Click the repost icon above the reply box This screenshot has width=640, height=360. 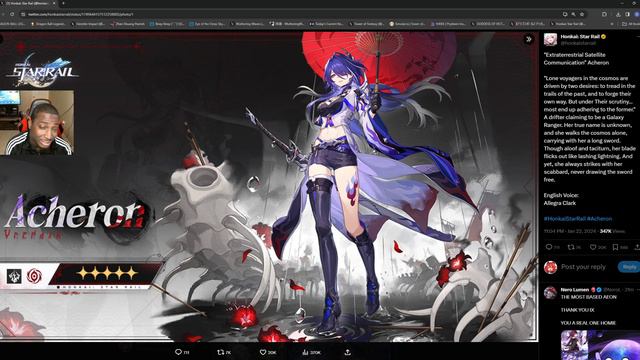(571, 247)
